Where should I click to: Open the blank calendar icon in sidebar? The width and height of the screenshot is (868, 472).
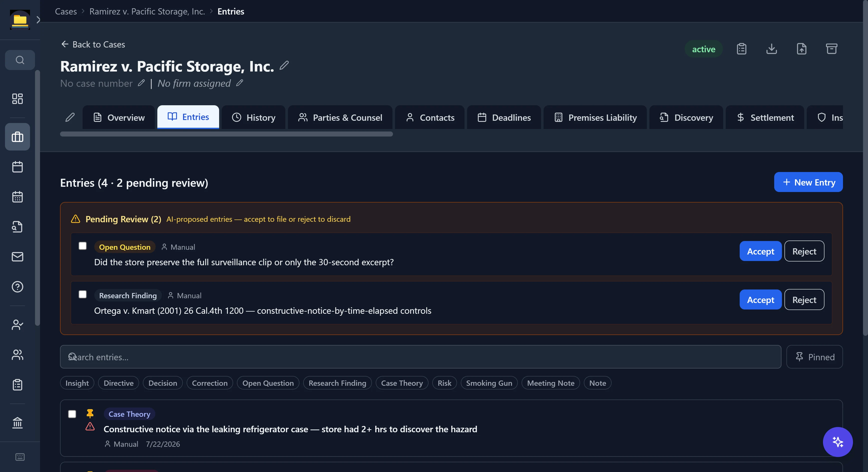tap(18, 167)
